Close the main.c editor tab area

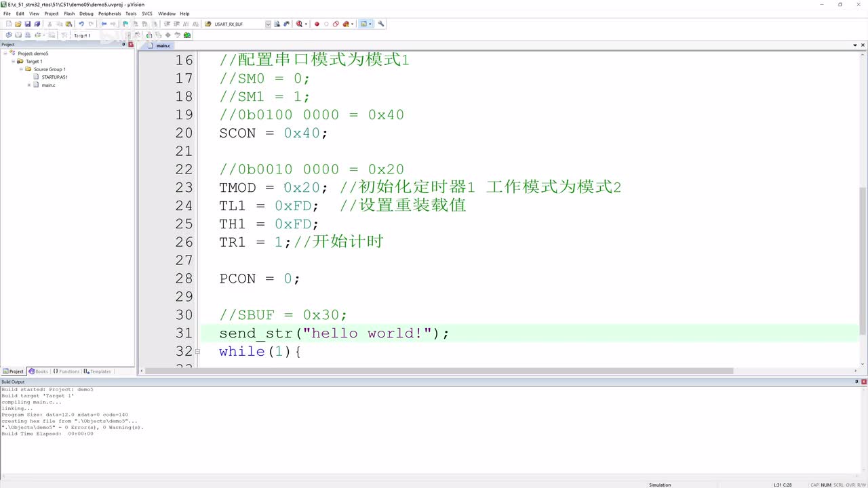click(x=863, y=45)
